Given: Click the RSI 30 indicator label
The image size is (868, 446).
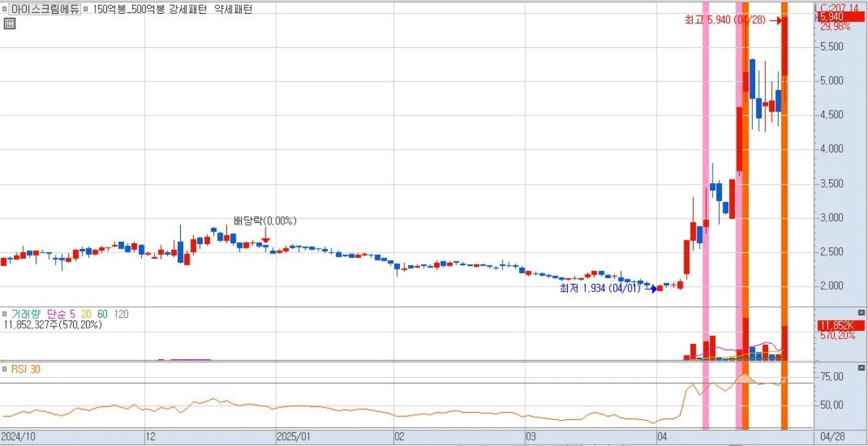Looking at the screenshot, I should (x=25, y=369).
